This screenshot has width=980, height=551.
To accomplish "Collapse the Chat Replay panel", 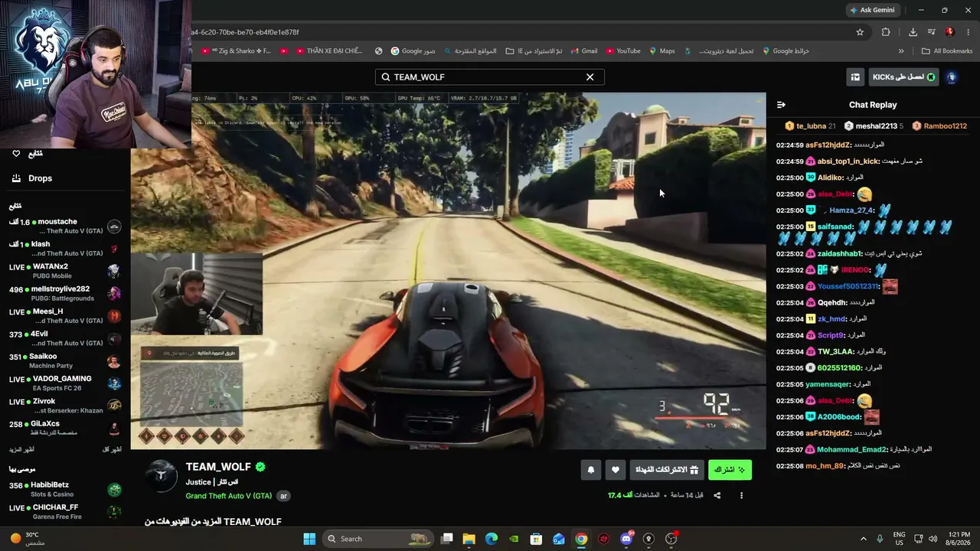I will tap(781, 105).
